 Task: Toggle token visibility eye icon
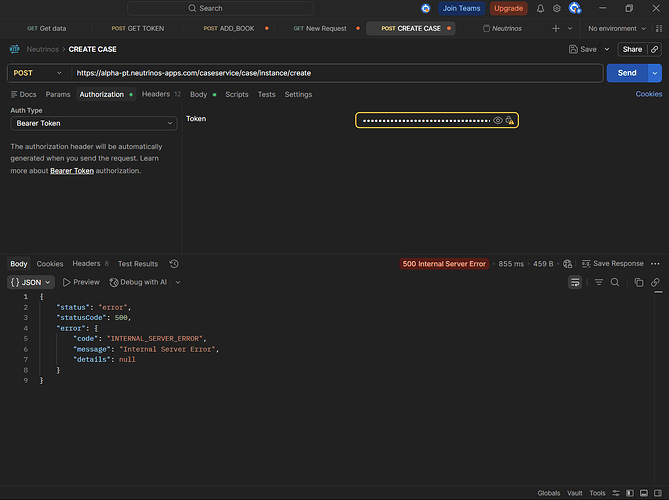[x=497, y=120]
